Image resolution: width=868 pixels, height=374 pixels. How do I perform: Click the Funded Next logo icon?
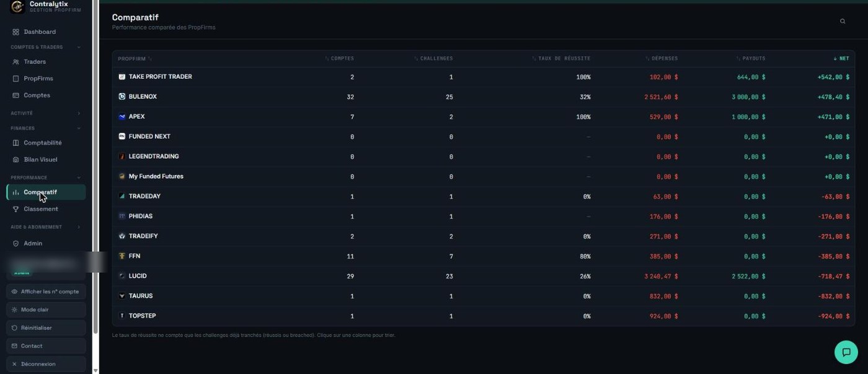tap(122, 136)
